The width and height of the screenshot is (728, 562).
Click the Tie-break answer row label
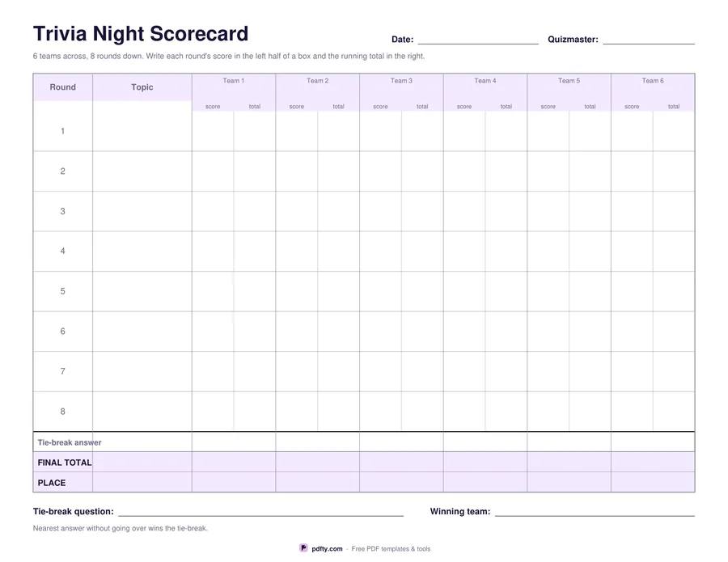(x=70, y=442)
